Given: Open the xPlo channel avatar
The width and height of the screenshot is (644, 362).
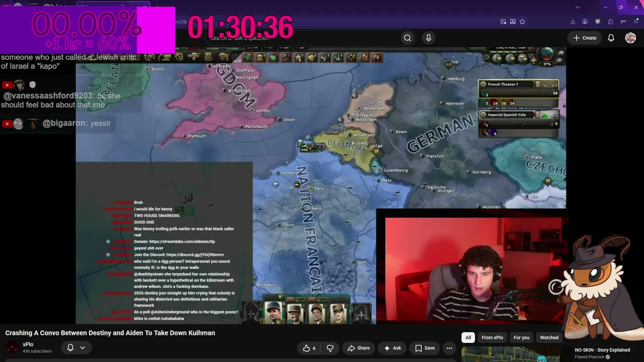Looking at the screenshot, I should [12, 347].
